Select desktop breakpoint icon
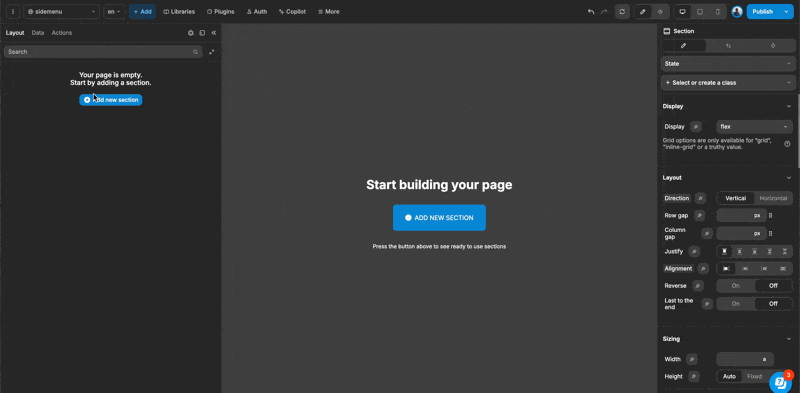 point(682,12)
